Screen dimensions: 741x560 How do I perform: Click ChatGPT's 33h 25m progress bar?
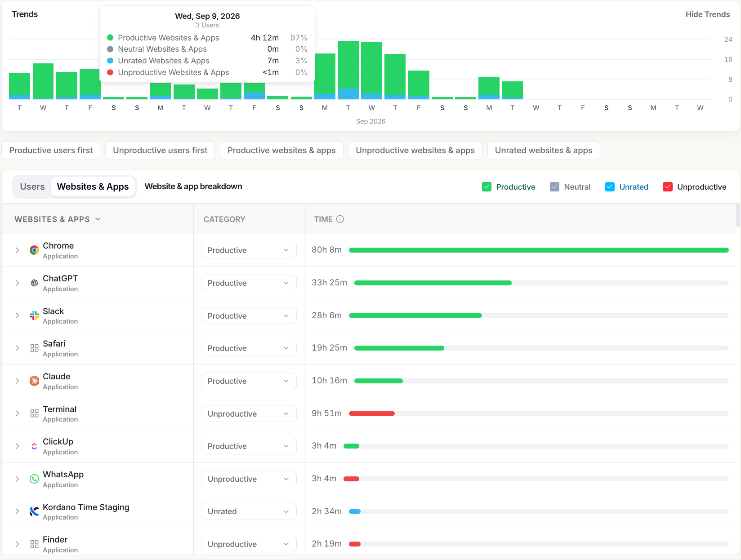[541, 283]
